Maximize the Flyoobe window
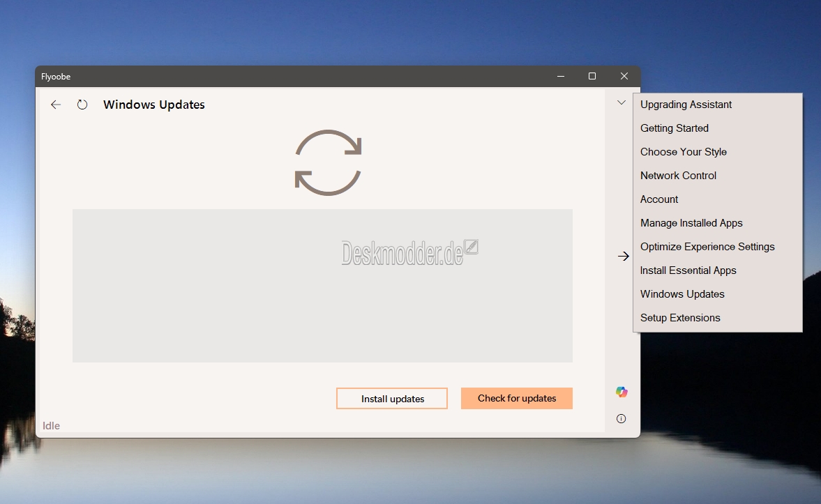The width and height of the screenshot is (821, 504). (x=592, y=77)
